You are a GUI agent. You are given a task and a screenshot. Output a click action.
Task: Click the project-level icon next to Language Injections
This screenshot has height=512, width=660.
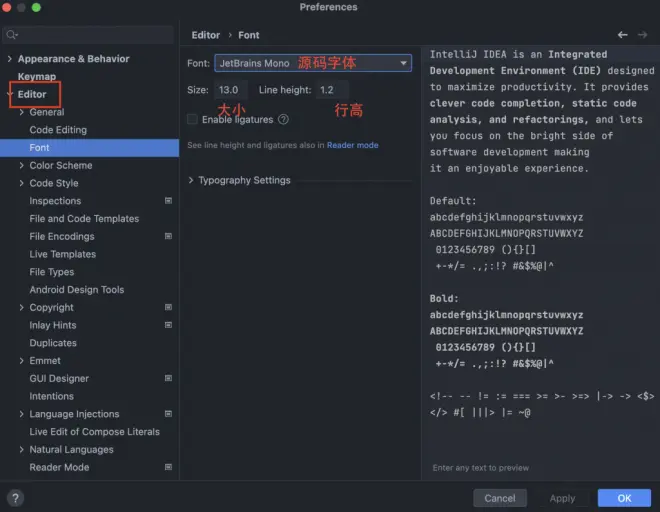(168, 414)
